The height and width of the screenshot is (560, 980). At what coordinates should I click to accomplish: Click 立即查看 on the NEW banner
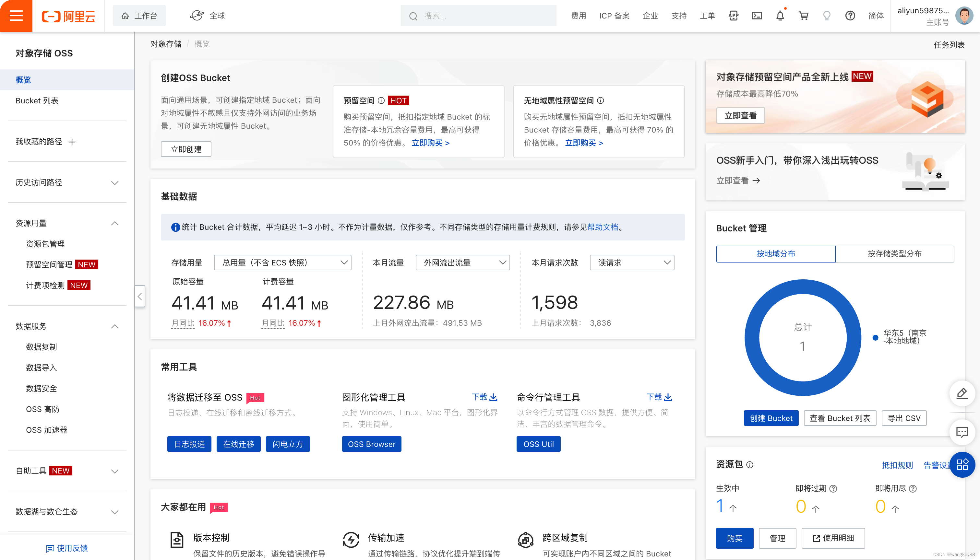point(740,115)
